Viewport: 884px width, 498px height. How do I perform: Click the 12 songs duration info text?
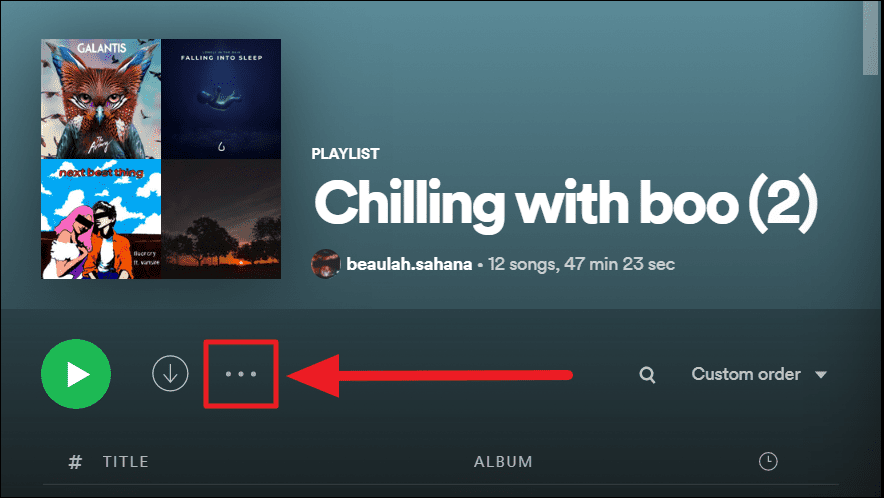click(581, 264)
